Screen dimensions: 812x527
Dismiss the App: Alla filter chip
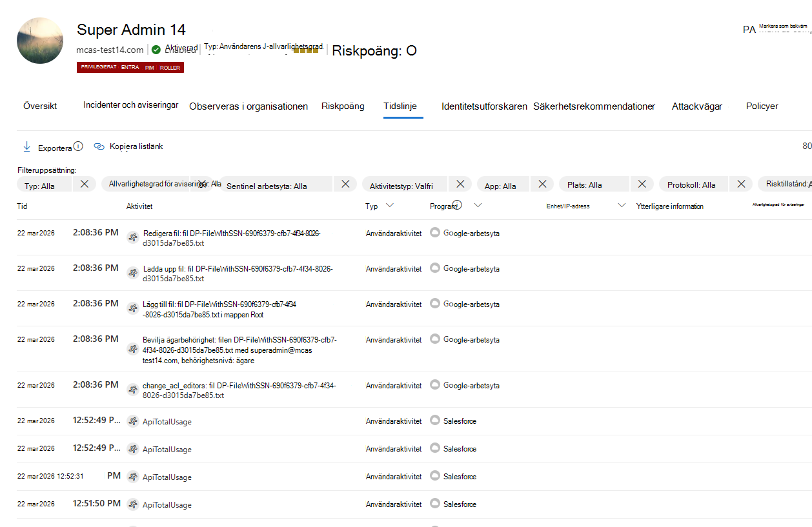(542, 184)
